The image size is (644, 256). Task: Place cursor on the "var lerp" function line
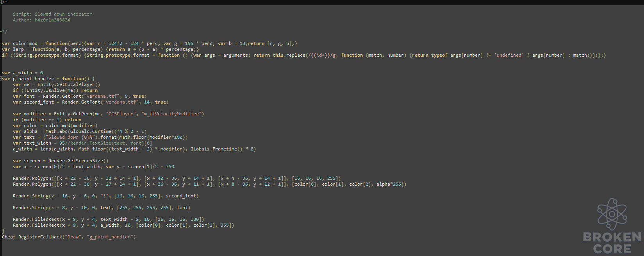[100, 49]
